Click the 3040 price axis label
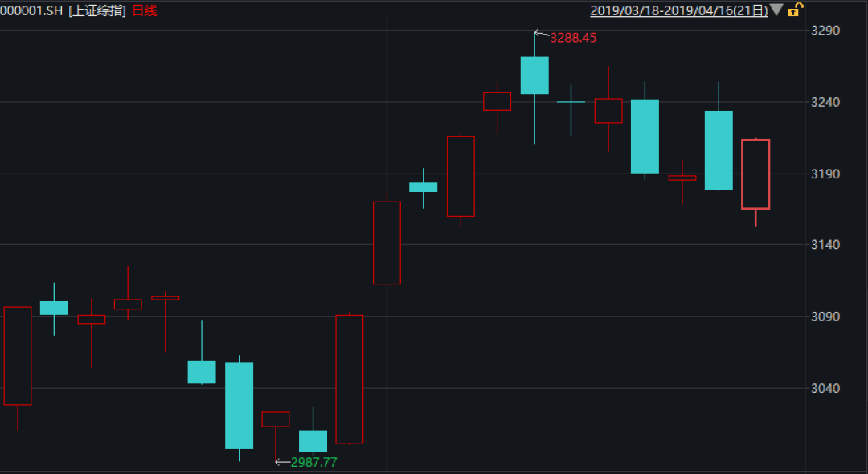Viewport: 868px width, 474px height. coord(825,388)
